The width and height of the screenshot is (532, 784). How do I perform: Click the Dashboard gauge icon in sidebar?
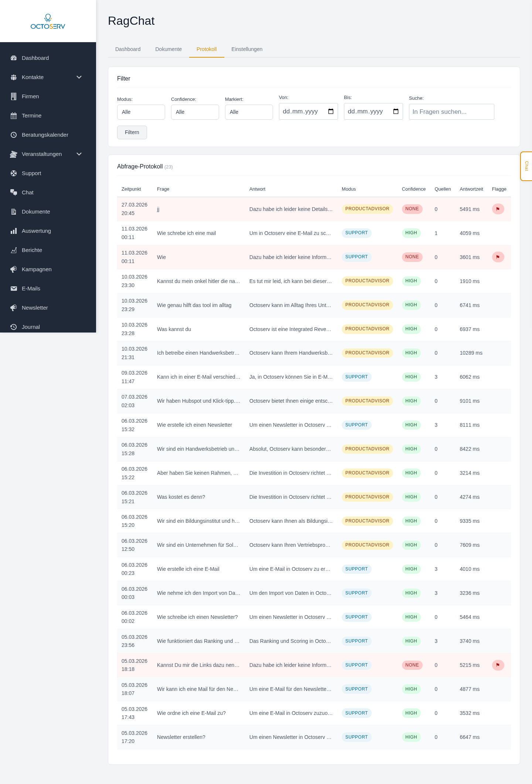(14, 58)
